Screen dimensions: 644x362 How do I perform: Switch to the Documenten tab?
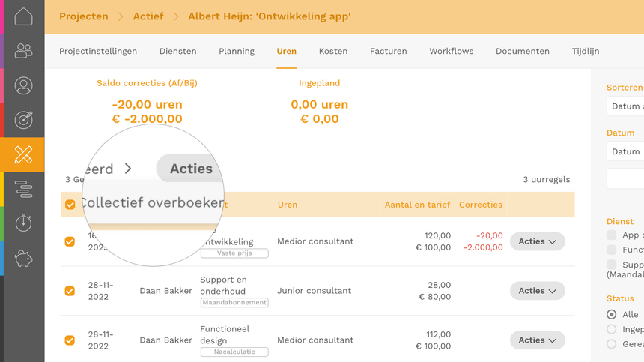tap(523, 52)
